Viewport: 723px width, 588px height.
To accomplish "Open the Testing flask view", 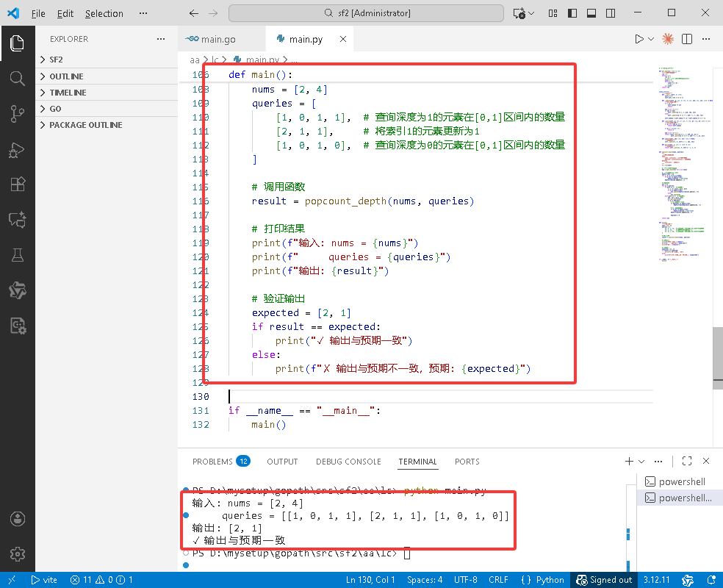I will pos(17,255).
